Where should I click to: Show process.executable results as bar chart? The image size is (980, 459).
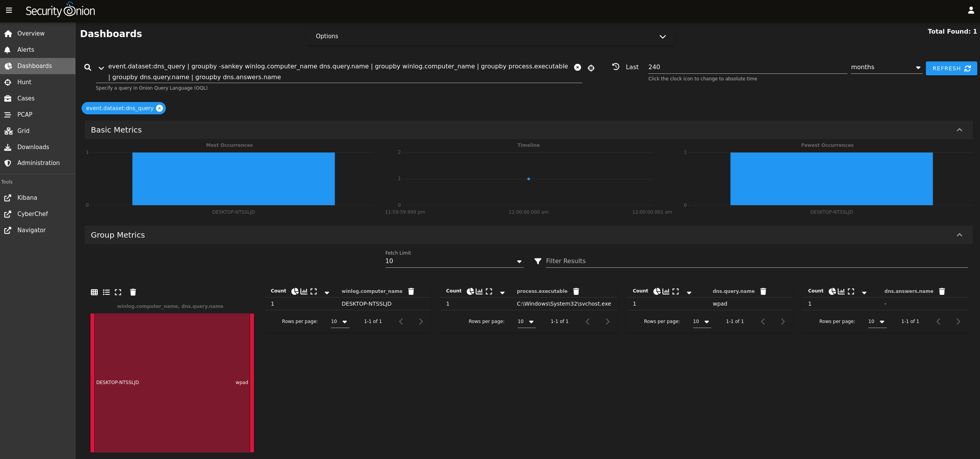pyautogui.click(x=479, y=291)
